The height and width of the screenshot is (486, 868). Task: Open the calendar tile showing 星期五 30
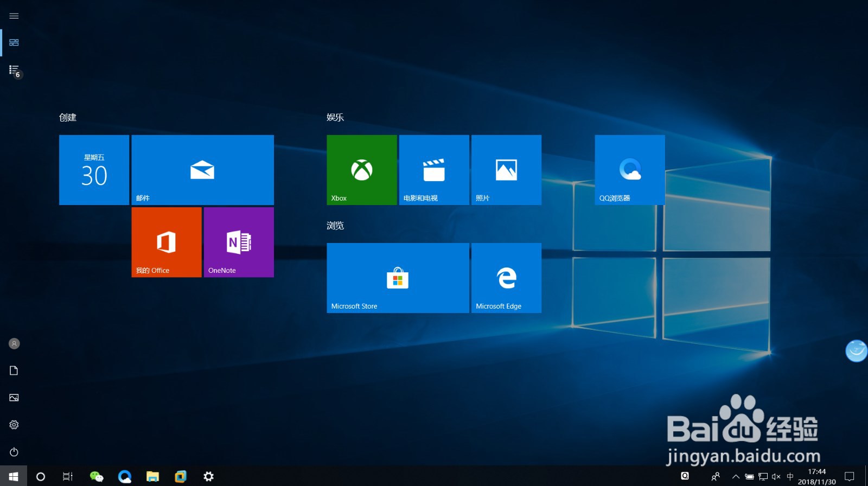[94, 170]
